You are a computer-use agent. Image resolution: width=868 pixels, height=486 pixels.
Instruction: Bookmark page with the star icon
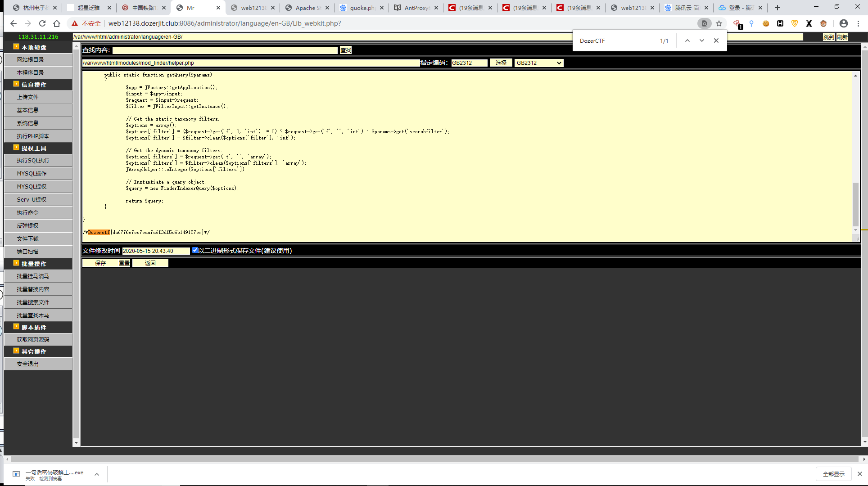coord(719,23)
